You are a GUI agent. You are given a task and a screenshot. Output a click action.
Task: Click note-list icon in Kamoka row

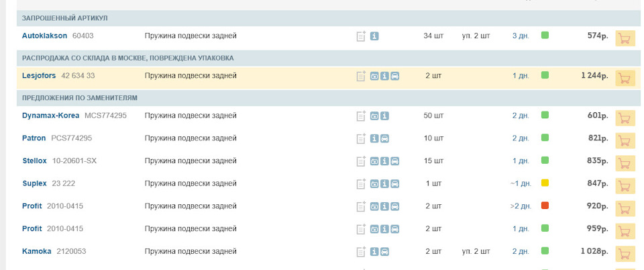pyautogui.click(x=361, y=251)
